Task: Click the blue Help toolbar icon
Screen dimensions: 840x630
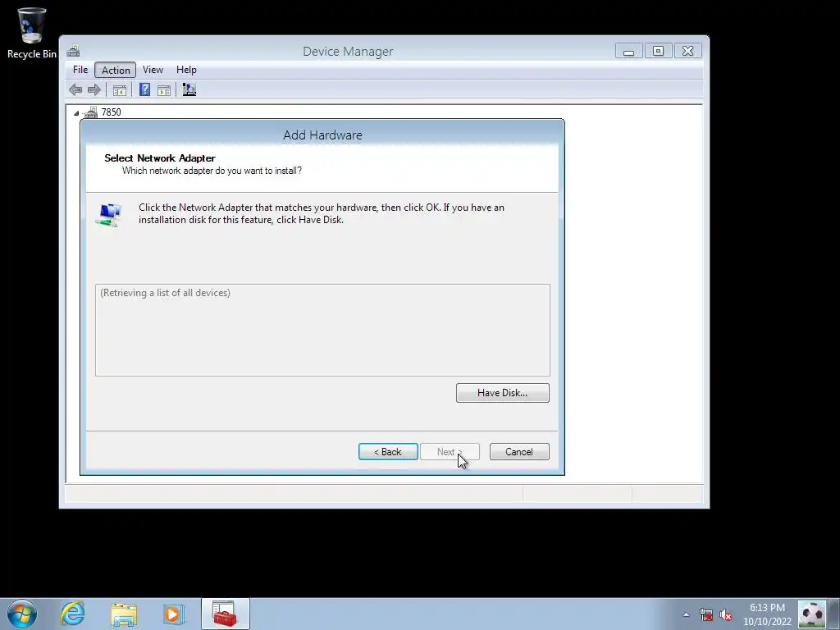Action: point(144,89)
